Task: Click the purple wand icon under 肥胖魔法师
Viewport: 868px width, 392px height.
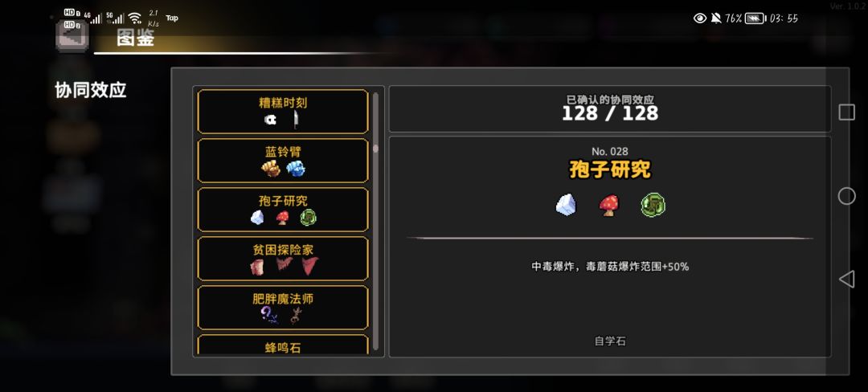Action: click(268, 315)
